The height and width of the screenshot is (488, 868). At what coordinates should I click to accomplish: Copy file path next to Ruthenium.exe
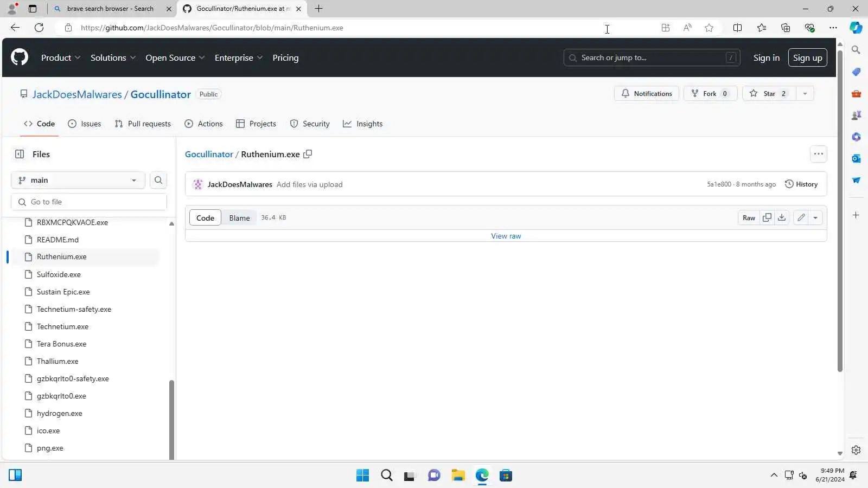click(308, 154)
